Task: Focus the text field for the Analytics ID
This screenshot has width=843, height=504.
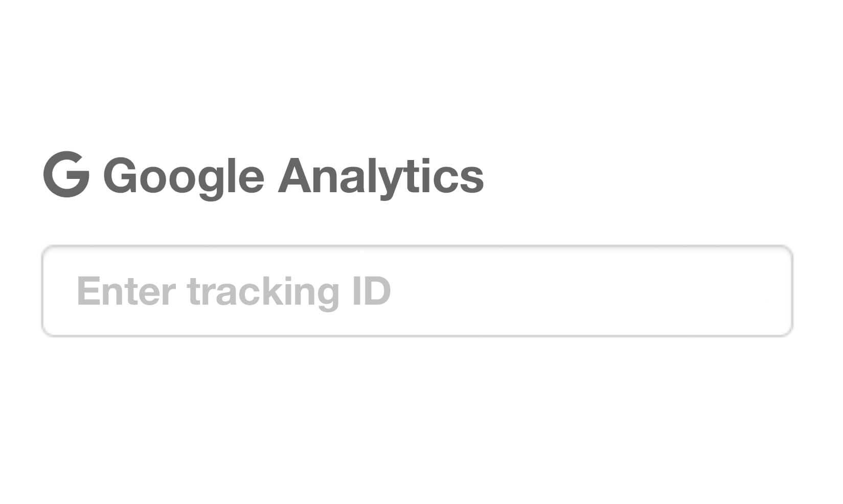Action: [x=417, y=291]
